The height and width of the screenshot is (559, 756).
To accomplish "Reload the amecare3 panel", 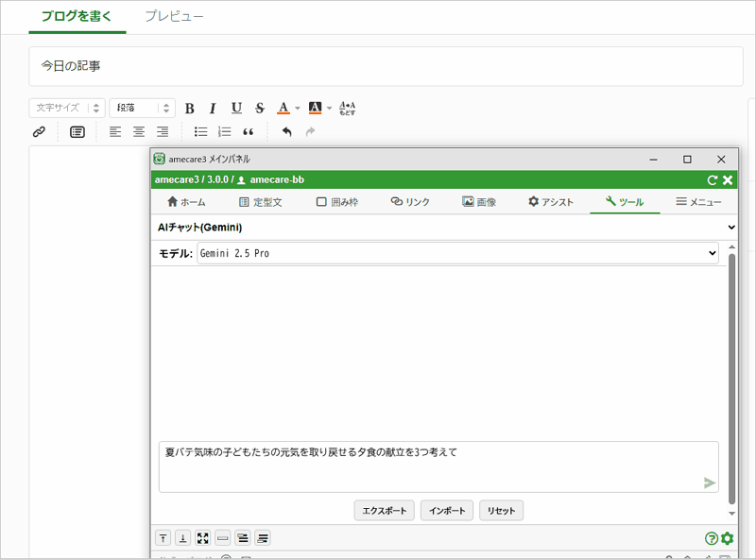I will 713,179.
